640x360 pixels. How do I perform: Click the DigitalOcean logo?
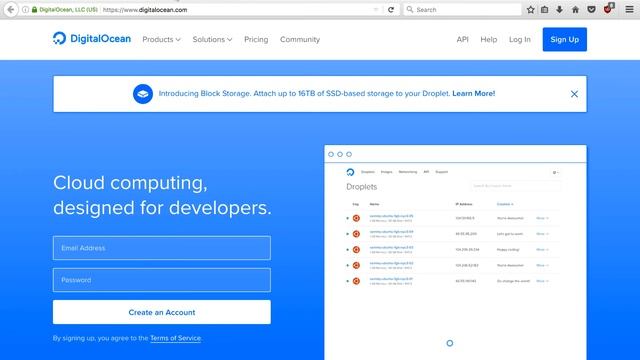click(92, 39)
